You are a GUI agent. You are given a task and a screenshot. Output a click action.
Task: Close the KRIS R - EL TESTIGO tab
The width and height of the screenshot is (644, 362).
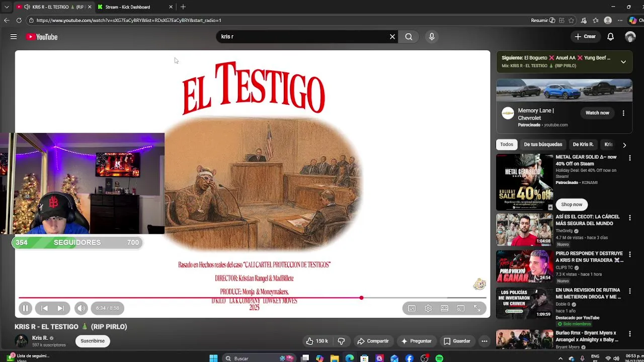pos(90,7)
